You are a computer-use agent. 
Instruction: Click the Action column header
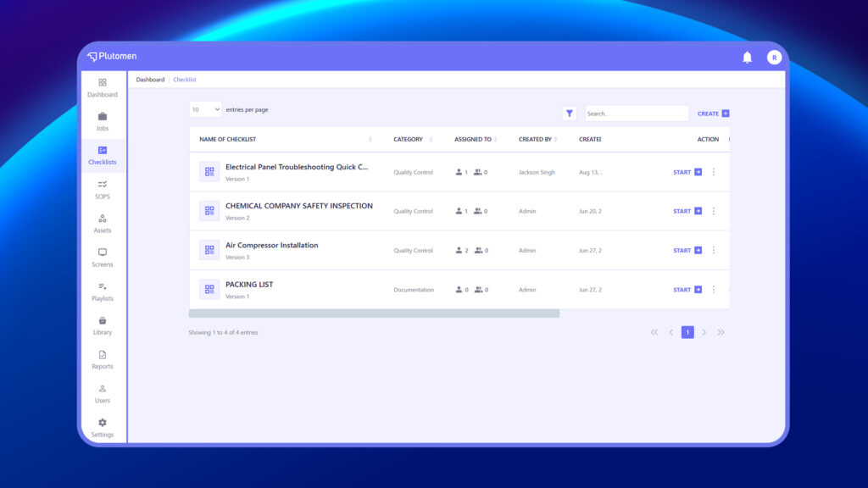(x=708, y=140)
